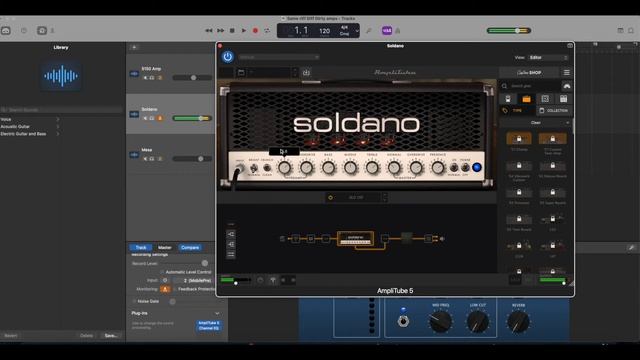Image resolution: width=640 pixels, height=360 pixels.
Task: Click the Save... button in Library
Action: coord(111,336)
